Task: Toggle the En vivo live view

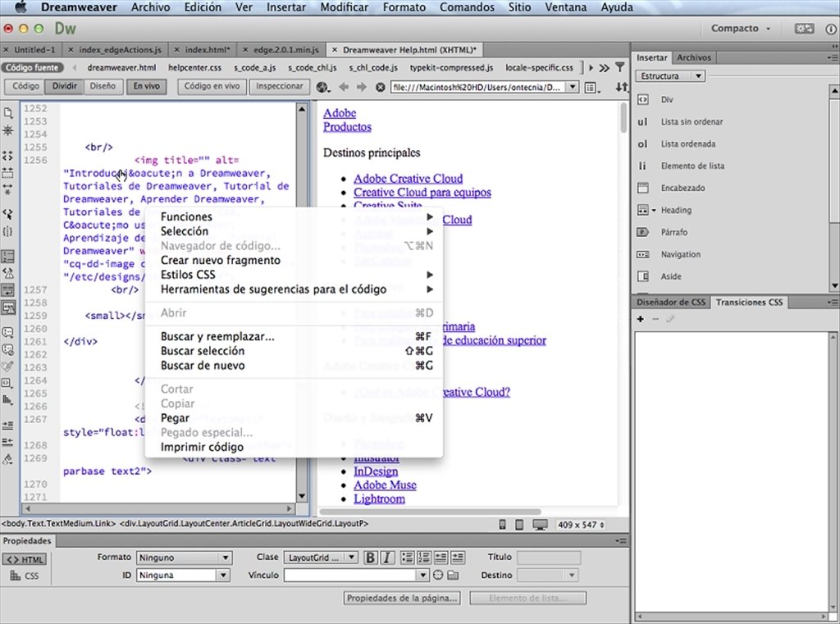Action: pos(146,86)
